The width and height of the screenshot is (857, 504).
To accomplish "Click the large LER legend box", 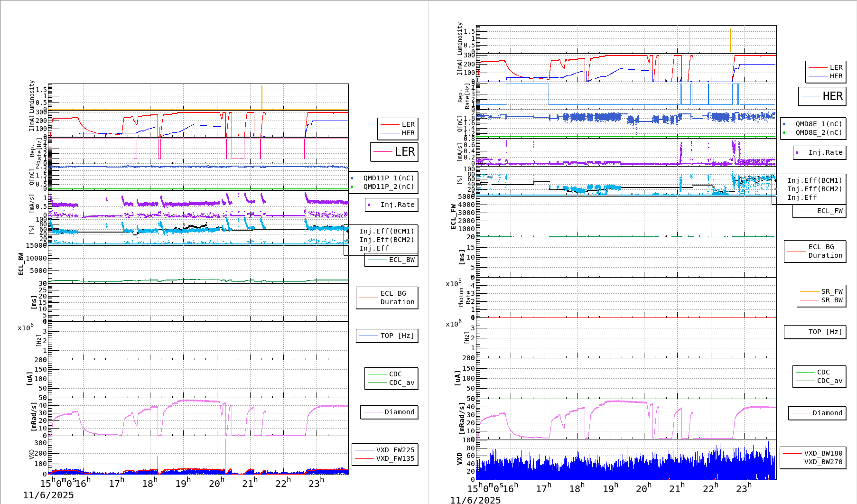I will [x=394, y=152].
